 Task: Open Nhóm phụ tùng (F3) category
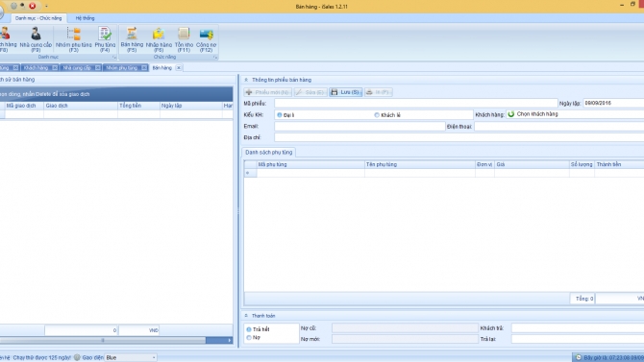(x=73, y=39)
